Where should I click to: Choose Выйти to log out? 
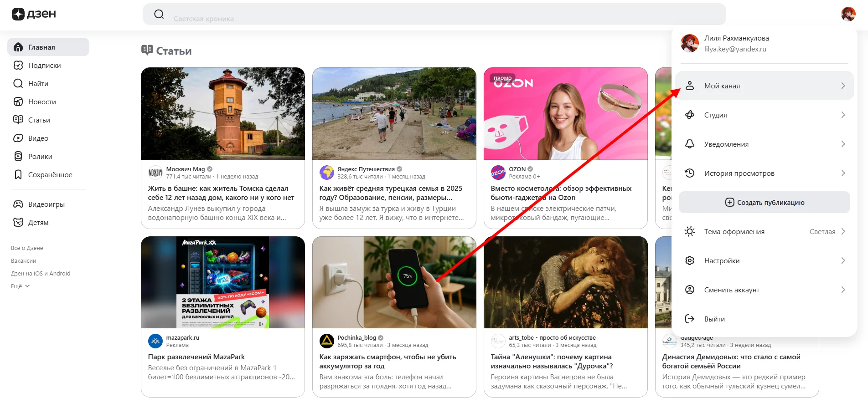click(x=765, y=319)
